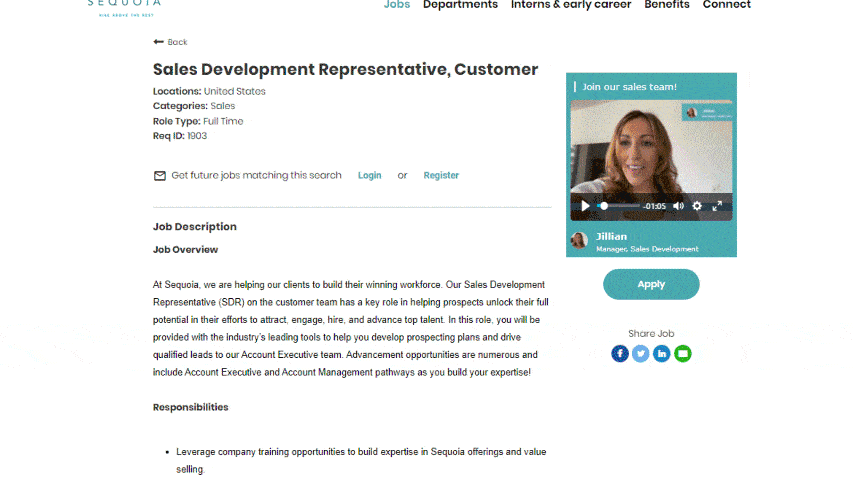Open the Connect menu item
The image size is (853, 480).
tap(726, 5)
